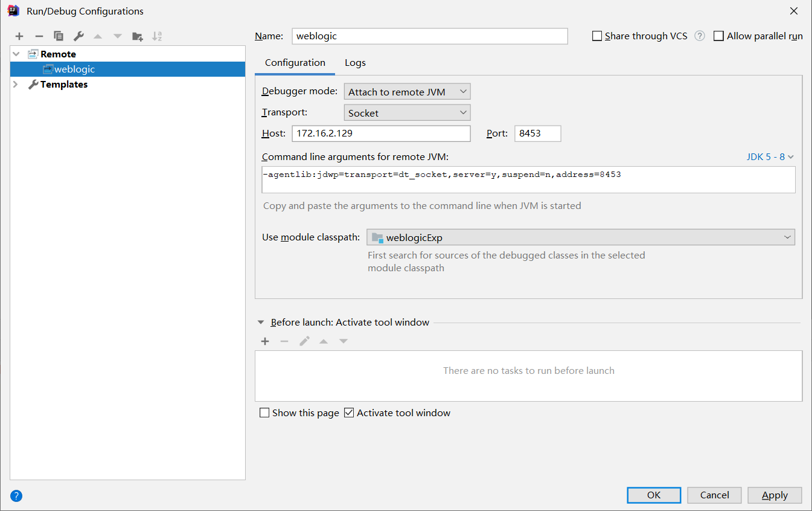The height and width of the screenshot is (511, 812).
Task: Move configuration up in toolbar
Action: 98,36
